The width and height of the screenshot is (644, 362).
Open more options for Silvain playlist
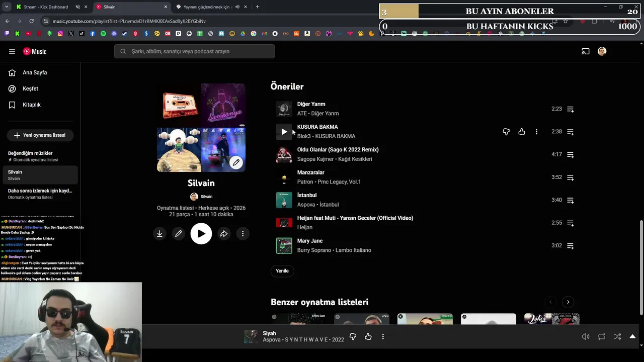[x=243, y=234]
